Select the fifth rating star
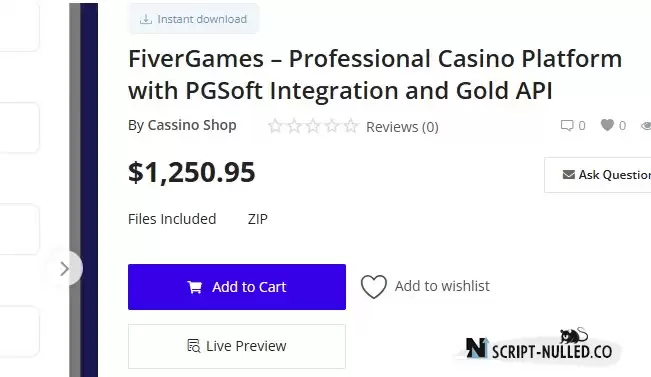651x377 pixels. point(351,126)
